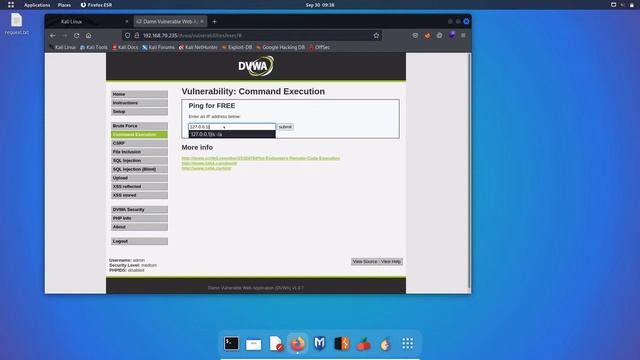Open the PHP Info page
Image resolution: width=640 pixels, height=360 pixels.
click(x=139, y=218)
